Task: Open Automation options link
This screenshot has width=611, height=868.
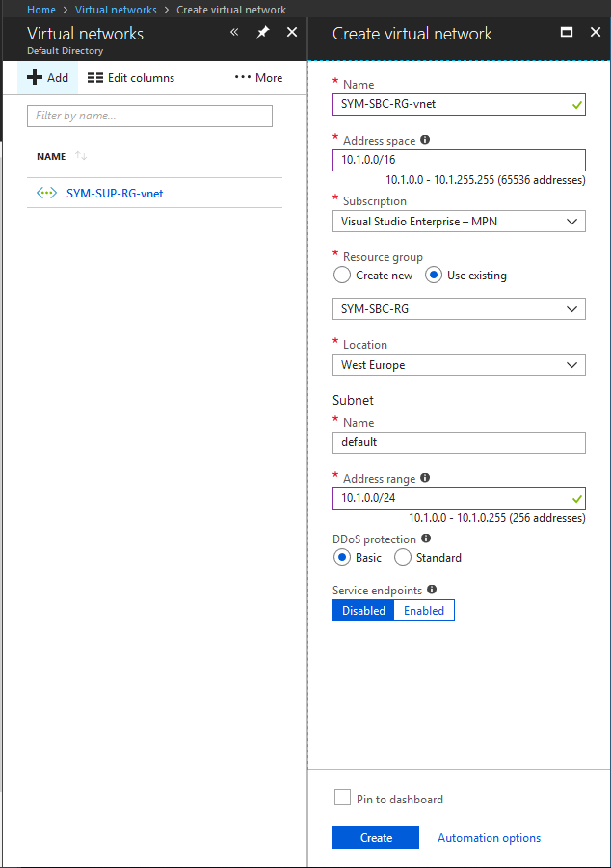Action: pyautogui.click(x=490, y=838)
